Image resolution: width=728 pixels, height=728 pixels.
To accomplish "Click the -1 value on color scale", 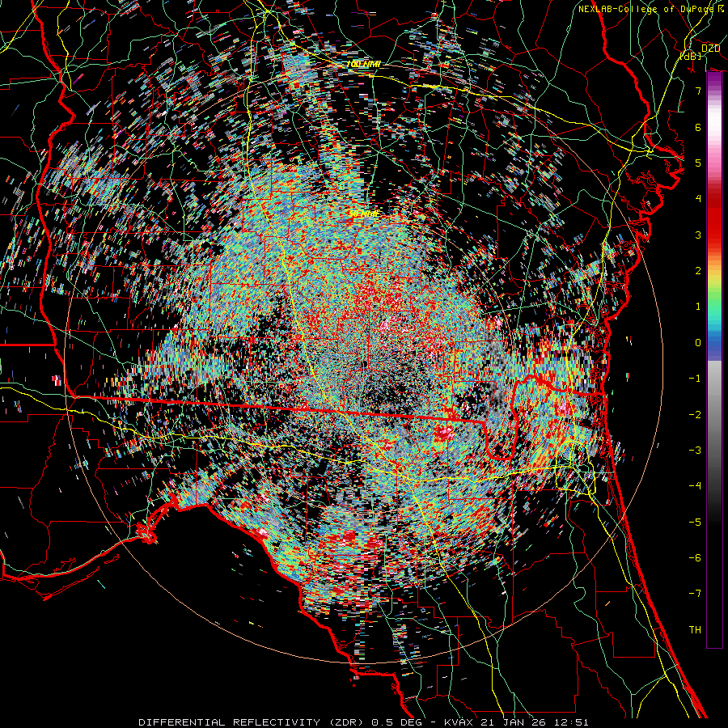I will point(695,379).
